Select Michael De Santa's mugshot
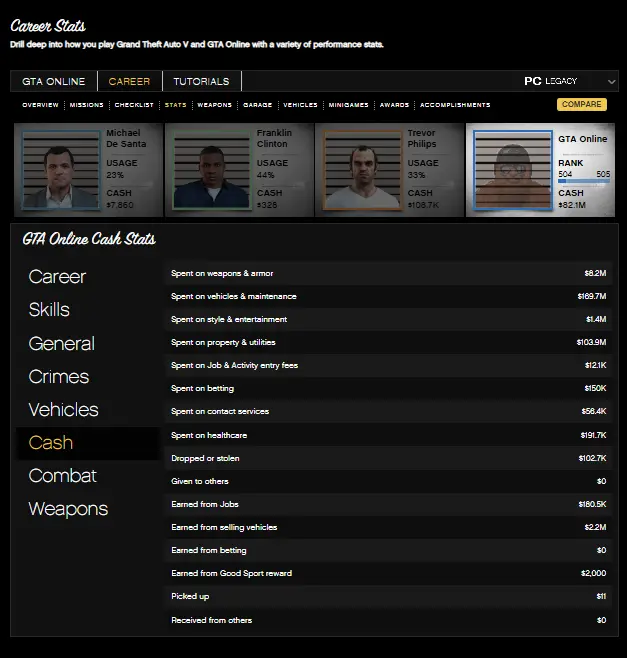 point(61,170)
